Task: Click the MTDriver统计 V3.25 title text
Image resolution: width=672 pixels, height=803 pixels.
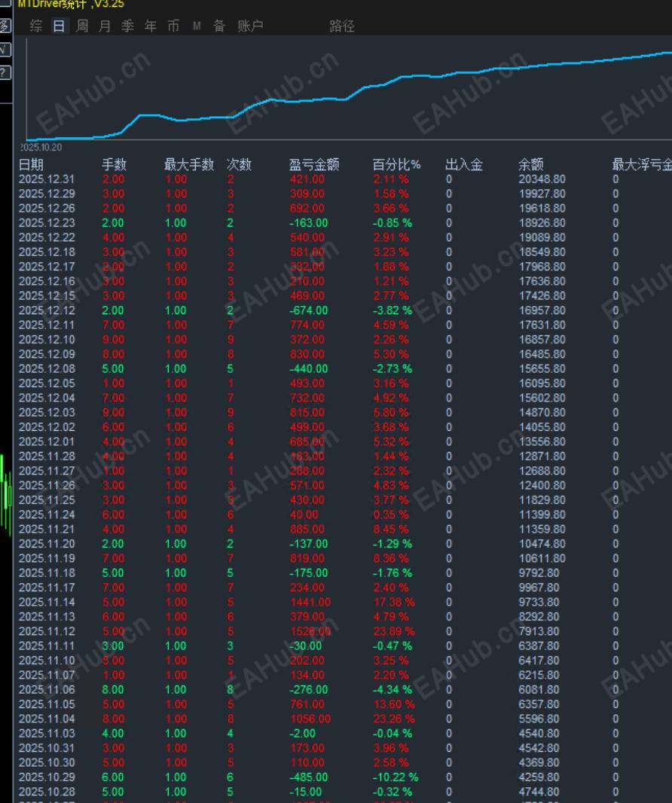Action: [71, 4]
